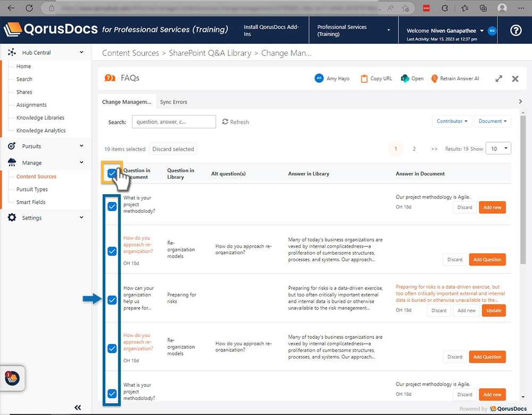The height and width of the screenshot is (415, 532).
Task: Open the browser extensions puzzle icon
Action: click(445, 8)
